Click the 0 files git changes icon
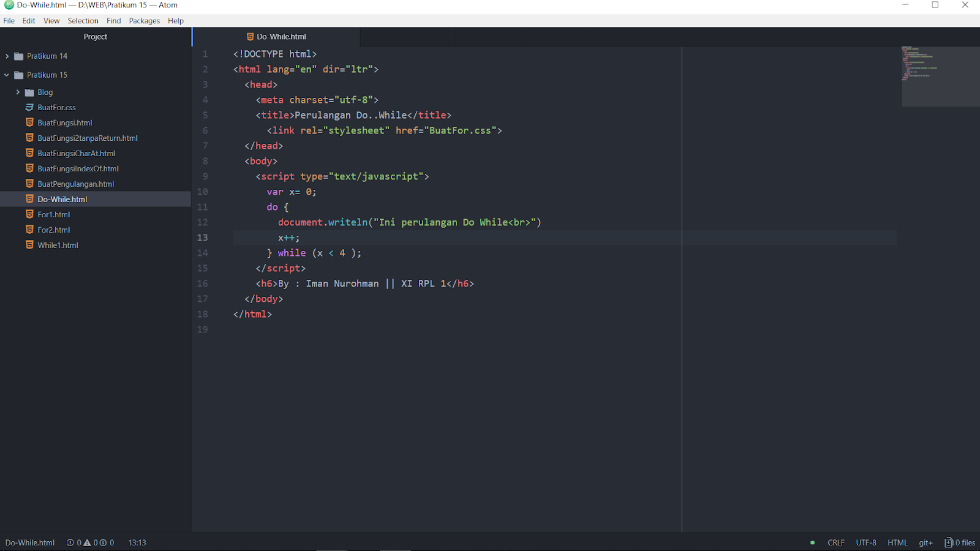The height and width of the screenshot is (551, 980). click(x=949, y=542)
